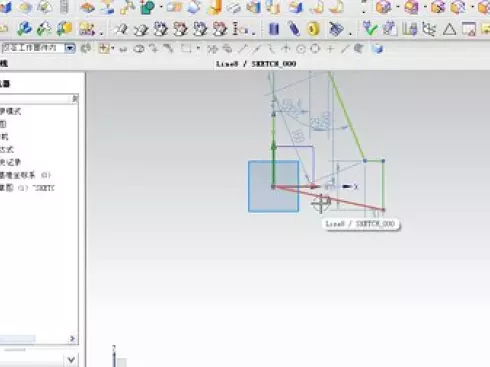Expand the chevron at the navigator panel bottom
Screen dimensions: 490x367
click(x=71, y=360)
